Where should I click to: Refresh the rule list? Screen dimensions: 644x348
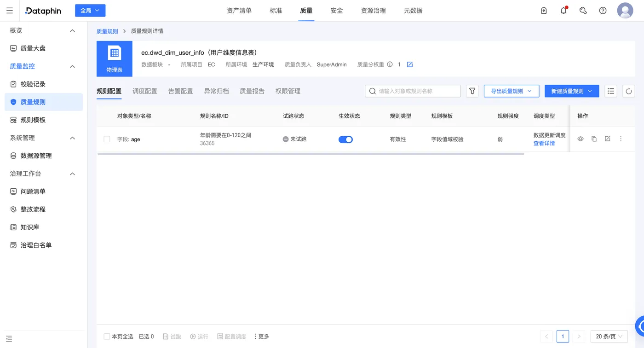pos(628,91)
